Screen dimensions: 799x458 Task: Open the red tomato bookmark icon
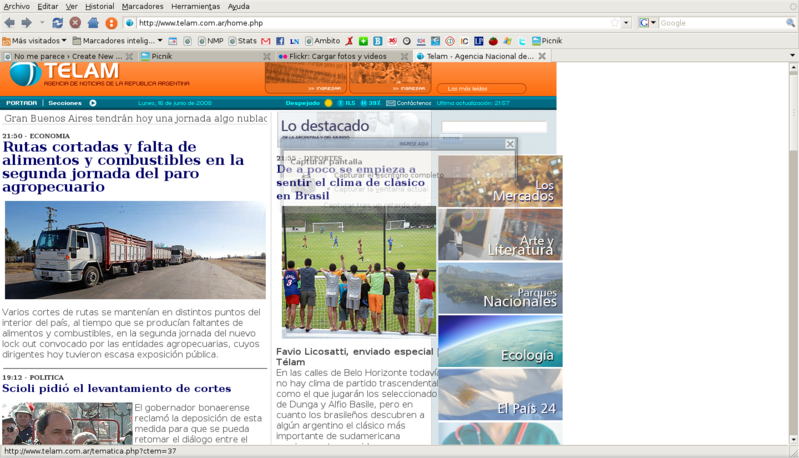click(493, 41)
